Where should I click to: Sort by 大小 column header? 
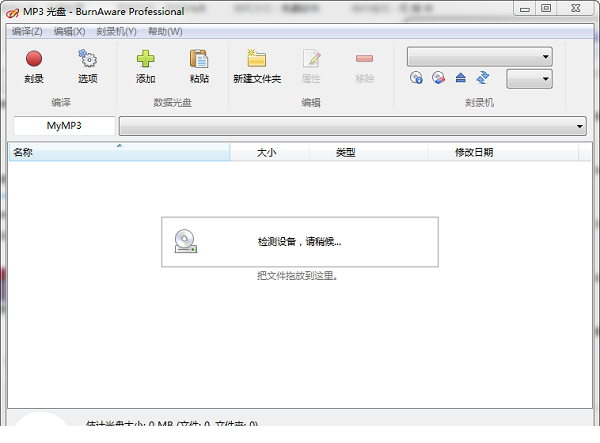[x=269, y=152]
